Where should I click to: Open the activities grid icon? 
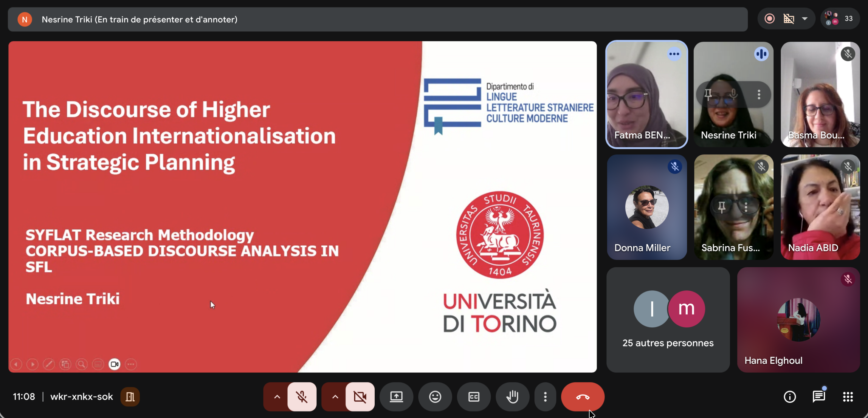848,397
